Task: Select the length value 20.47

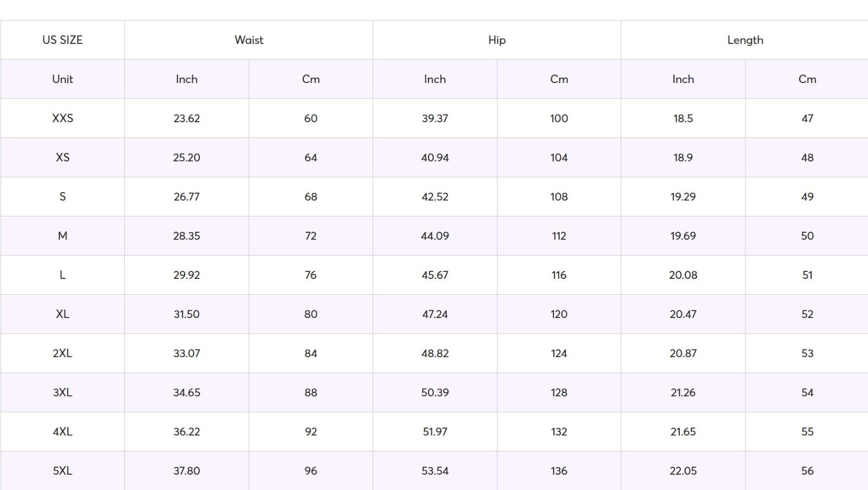Action: (x=682, y=314)
